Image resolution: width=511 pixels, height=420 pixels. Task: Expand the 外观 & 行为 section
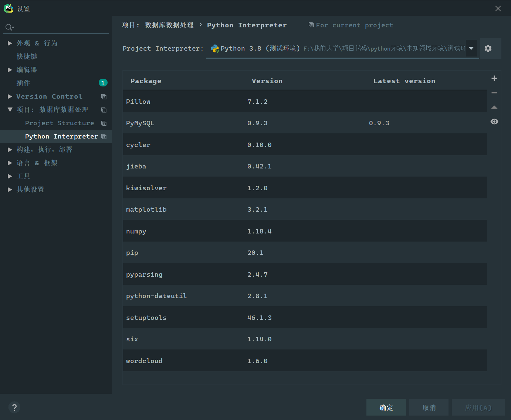click(x=10, y=43)
